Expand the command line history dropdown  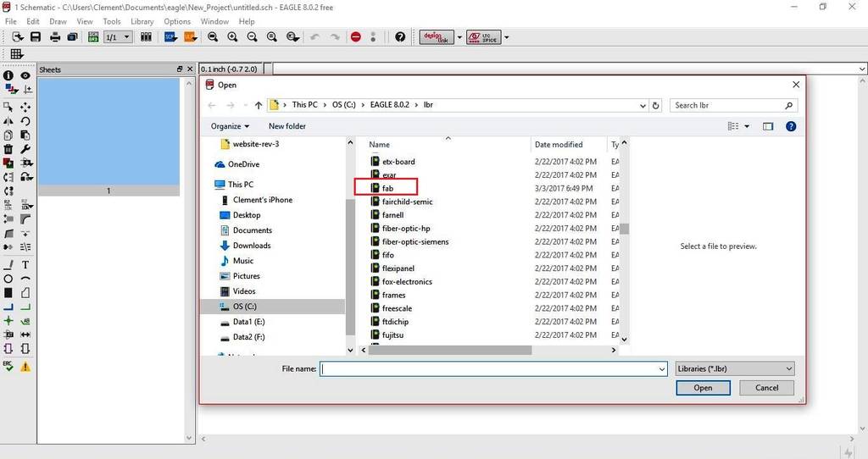(862, 69)
